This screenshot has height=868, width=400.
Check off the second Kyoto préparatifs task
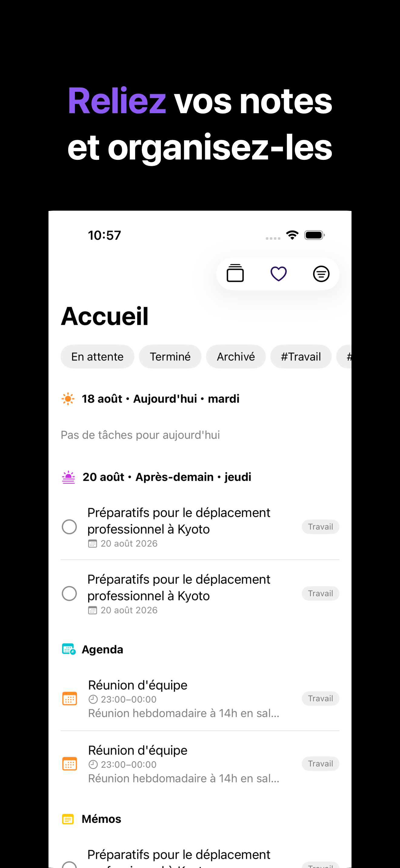[69, 593]
